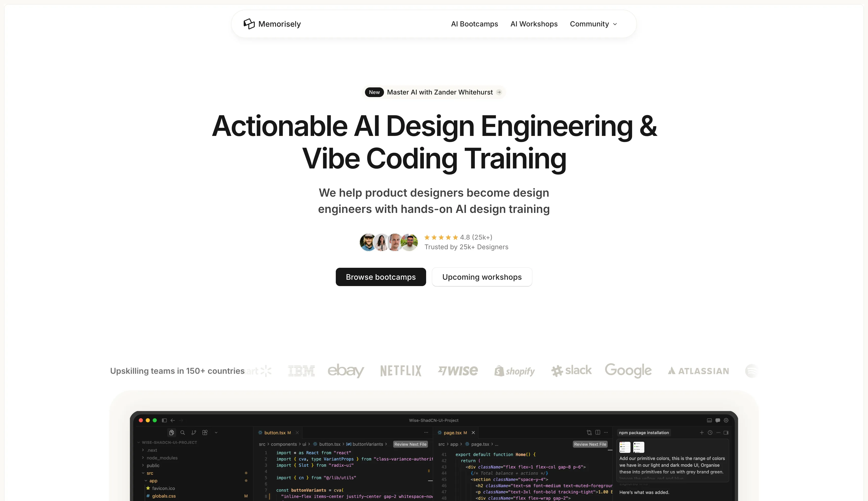Click the Memorisely logo icon
The image size is (868, 501).
coord(249,24)
